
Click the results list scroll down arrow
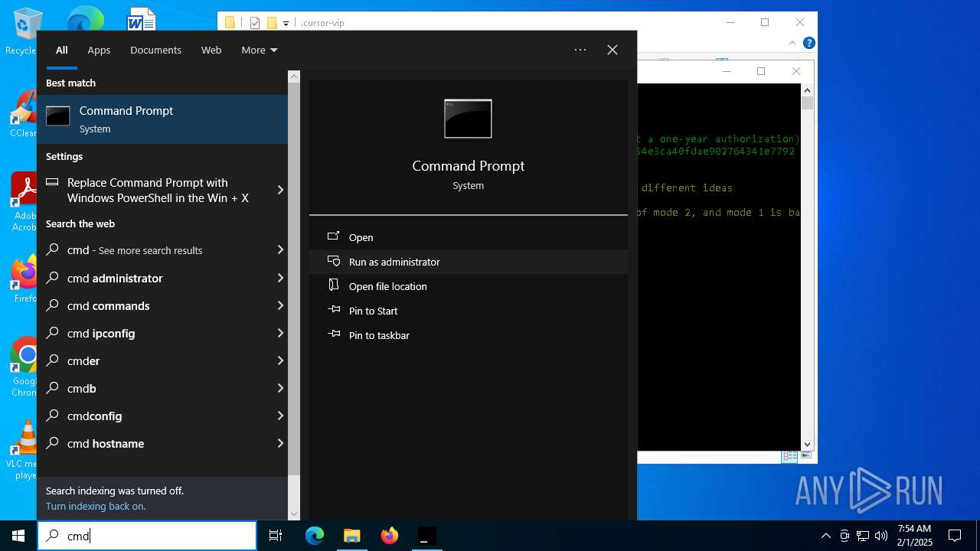point(294,514)
